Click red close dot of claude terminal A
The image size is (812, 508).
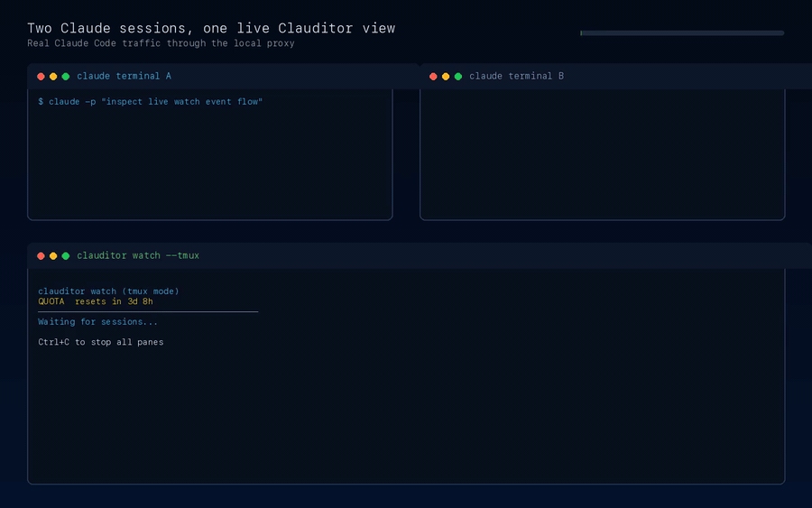coord(41,77)
